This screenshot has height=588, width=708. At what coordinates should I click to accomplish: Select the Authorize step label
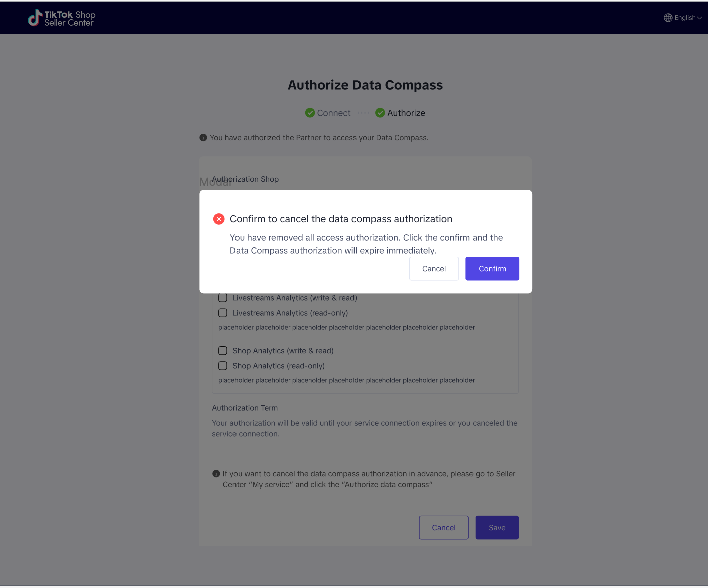click(x=406, y=113)
